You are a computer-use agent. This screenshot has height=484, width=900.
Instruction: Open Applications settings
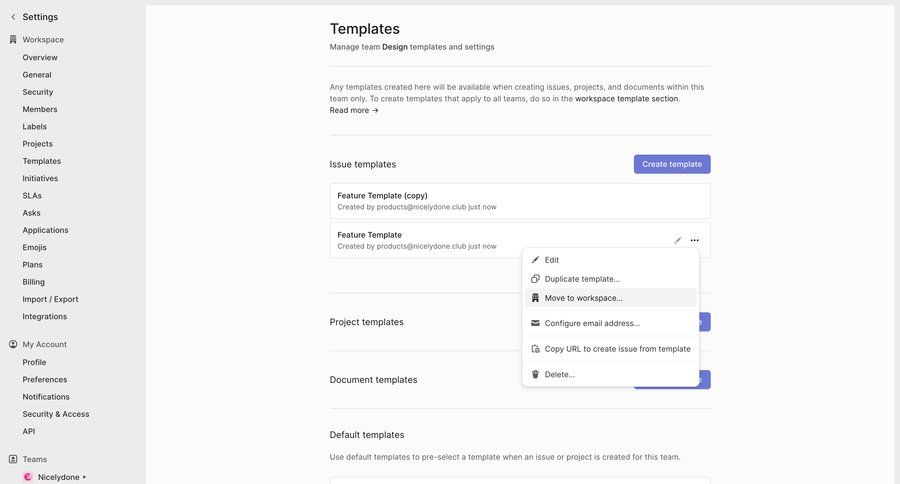click(45, 230)
